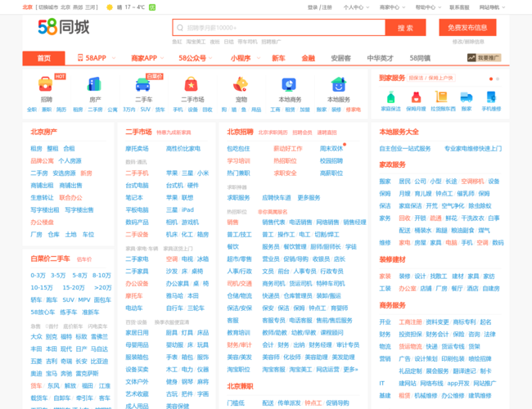Select the 家庭保洁 cleaning bottle icon
Viewport: 532px width, 409px height.
pyautogui.click(x=391, y=97)
